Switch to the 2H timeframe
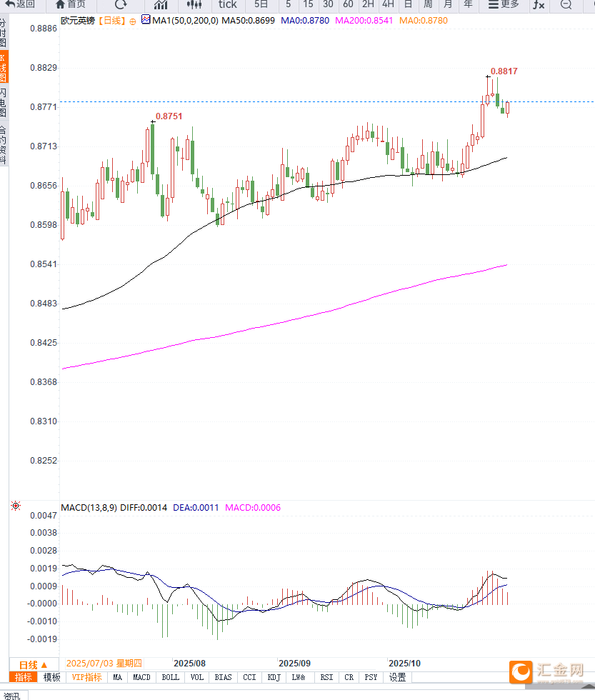 pyautogui.click(x=369, y=4)
